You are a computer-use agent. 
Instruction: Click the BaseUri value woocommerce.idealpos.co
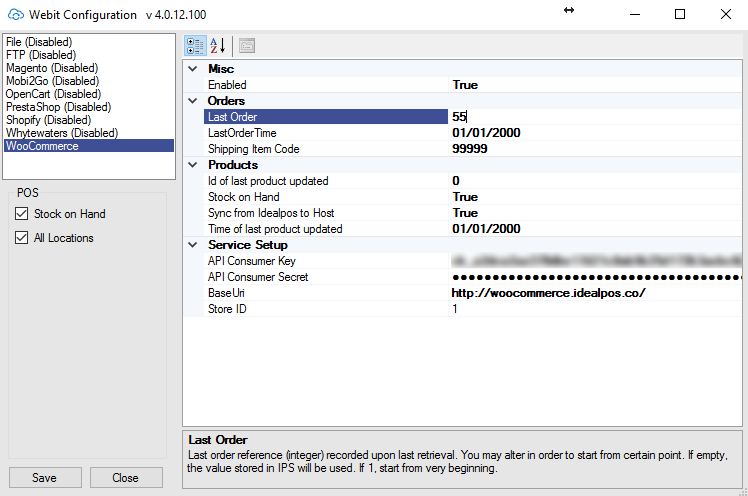[x=595, y=293]
